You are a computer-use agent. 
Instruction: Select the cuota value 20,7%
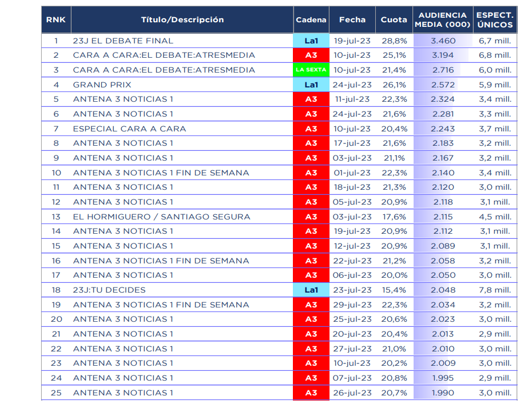coord(394,393)
